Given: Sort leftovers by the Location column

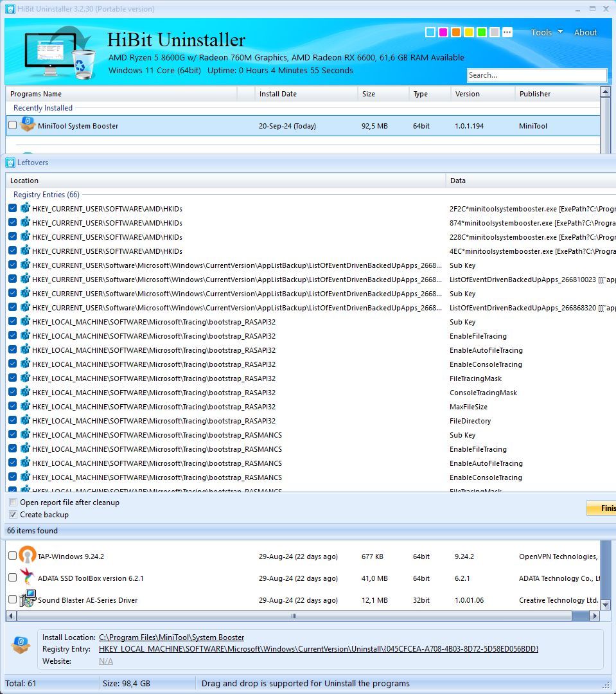Looking at the screenshot, I should coord(225,181).
